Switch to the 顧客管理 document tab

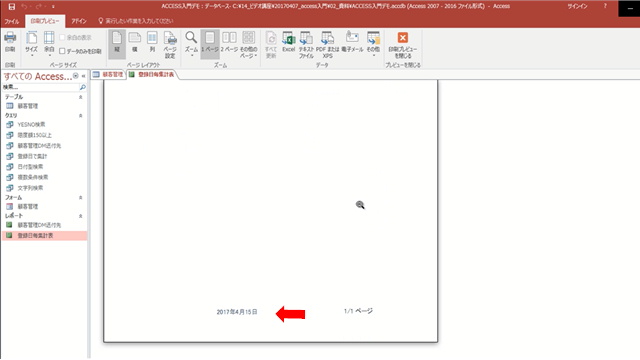click(108, 74)
